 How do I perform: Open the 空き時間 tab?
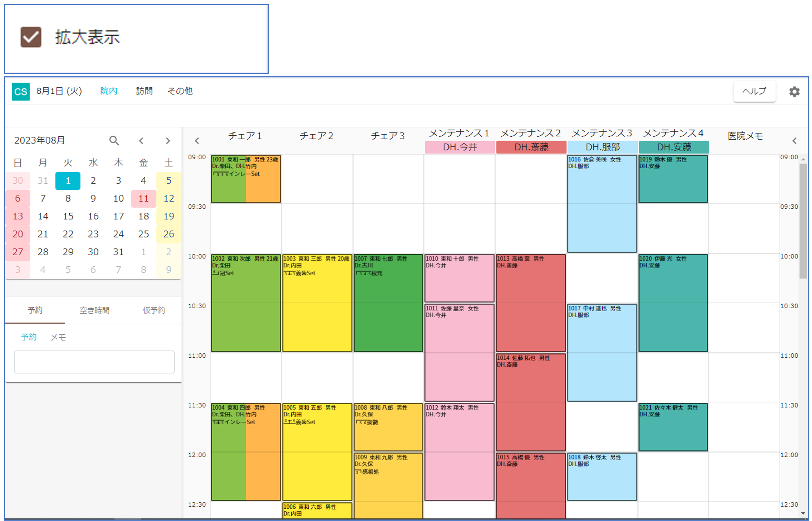pyautogui.click(x=94, y=310)
